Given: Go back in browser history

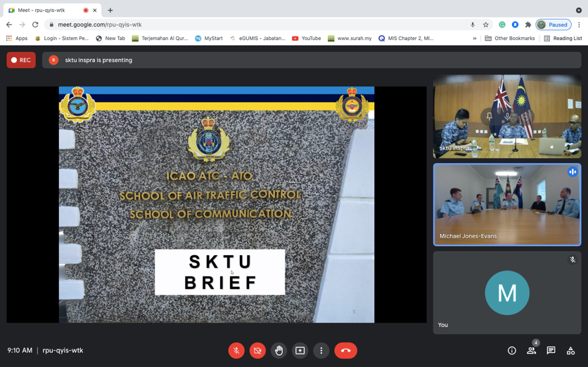Looking at the screenshot, I should [x=9, y=25].
